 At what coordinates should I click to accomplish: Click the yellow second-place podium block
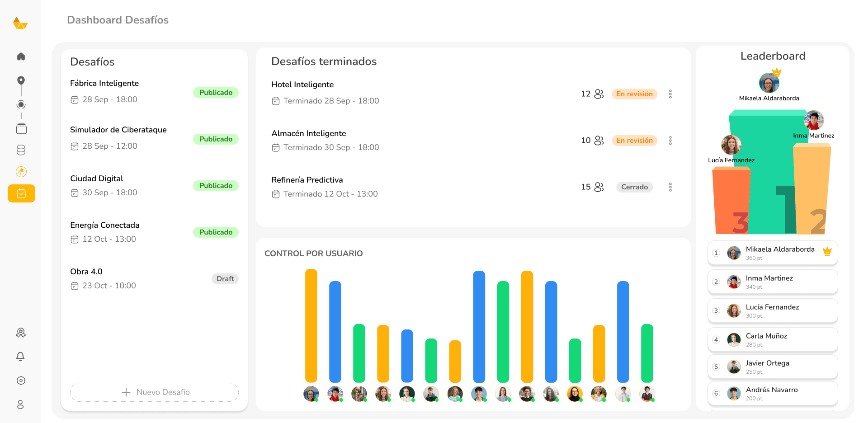[812, 188]
